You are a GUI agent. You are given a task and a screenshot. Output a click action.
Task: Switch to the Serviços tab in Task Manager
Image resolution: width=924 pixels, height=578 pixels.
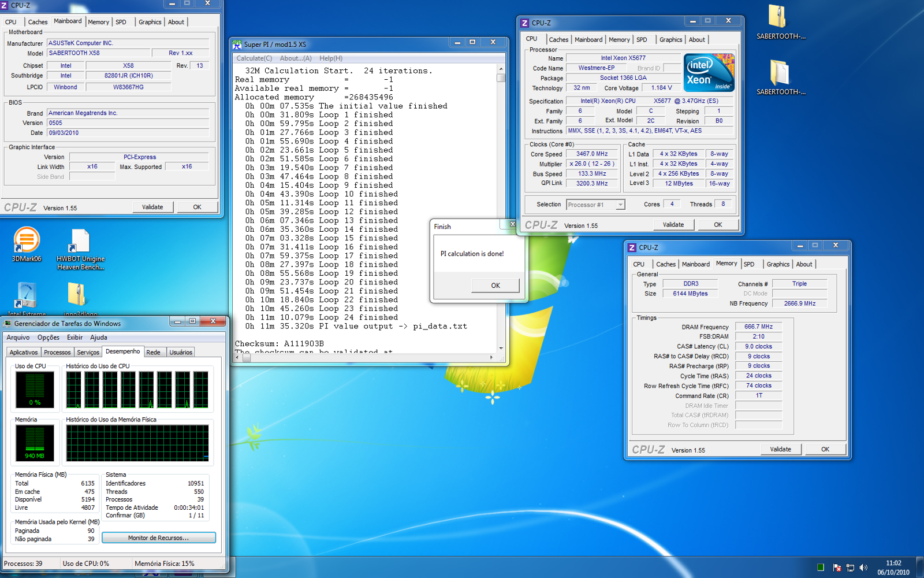coord(88,352)
